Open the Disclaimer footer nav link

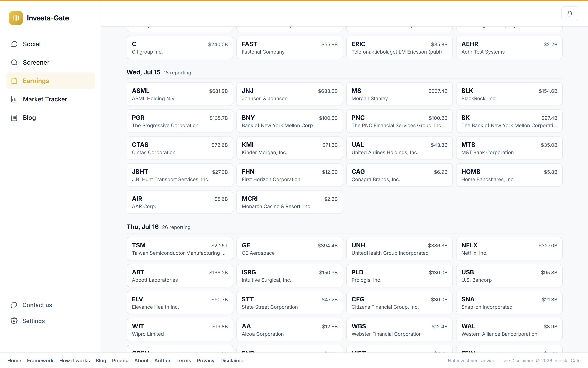coord(233,360)
